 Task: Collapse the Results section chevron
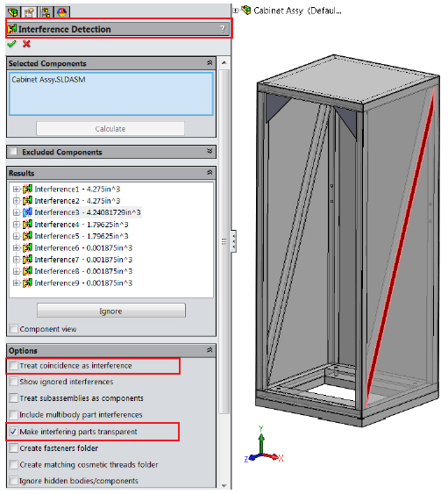210,173
